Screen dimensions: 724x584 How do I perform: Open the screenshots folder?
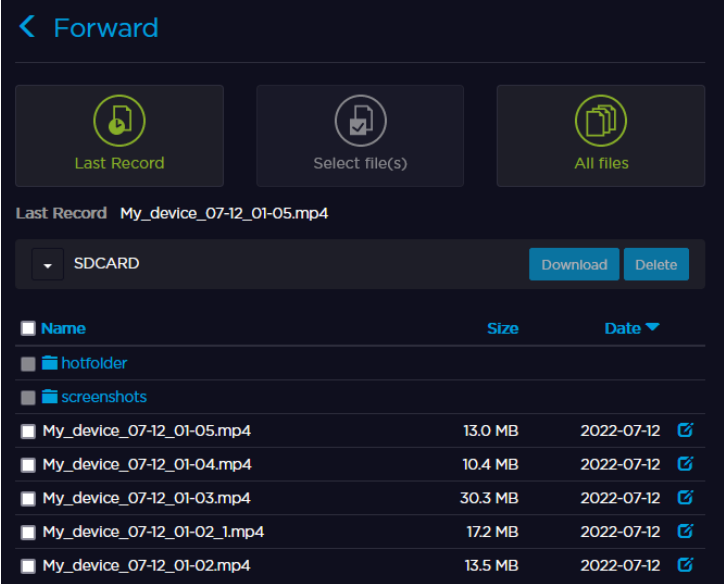[103, 397]
